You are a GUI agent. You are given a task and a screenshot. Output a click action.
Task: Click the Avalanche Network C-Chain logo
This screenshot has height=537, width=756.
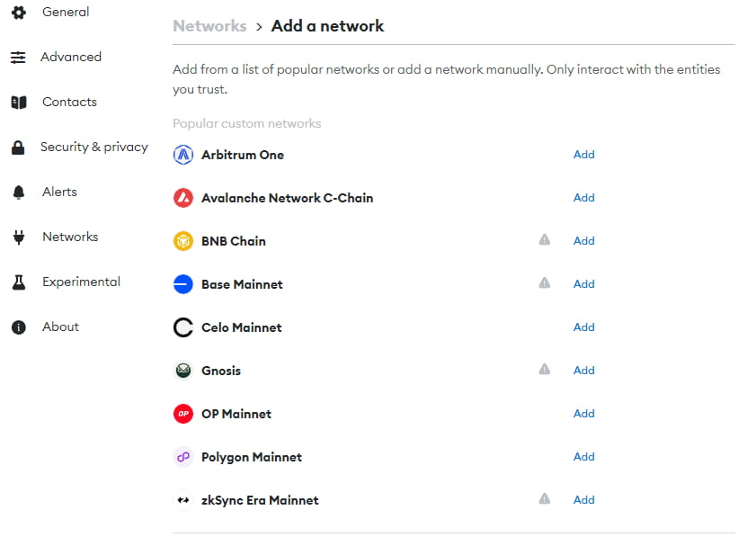click(183, 198)
